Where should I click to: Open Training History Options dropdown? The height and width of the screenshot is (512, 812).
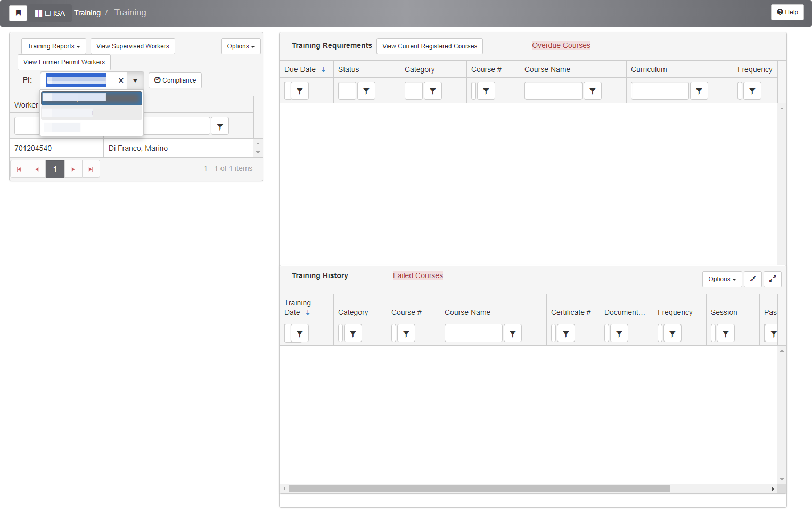tap(722, 279)
